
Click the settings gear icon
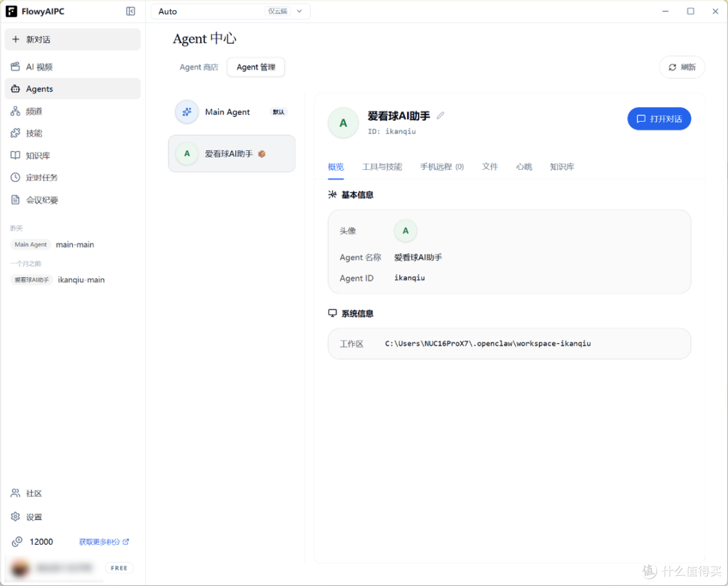pyautogui.click(x=16, y=517)
